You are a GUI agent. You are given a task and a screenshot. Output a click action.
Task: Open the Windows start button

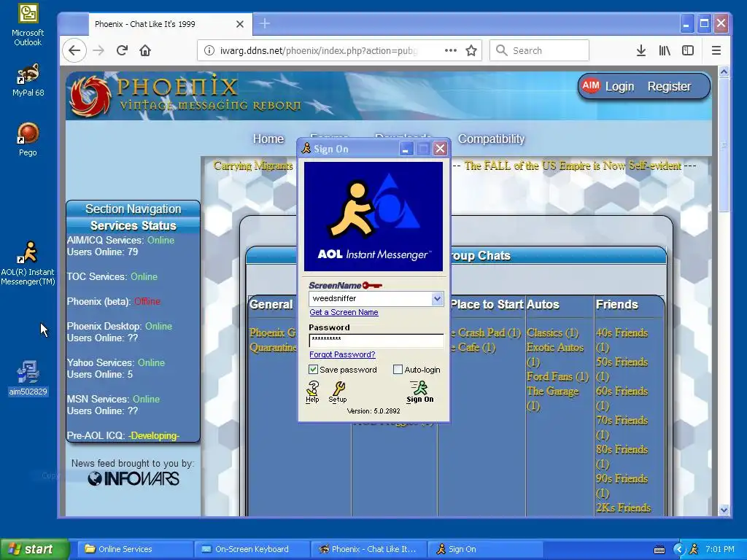coord(34,549)
